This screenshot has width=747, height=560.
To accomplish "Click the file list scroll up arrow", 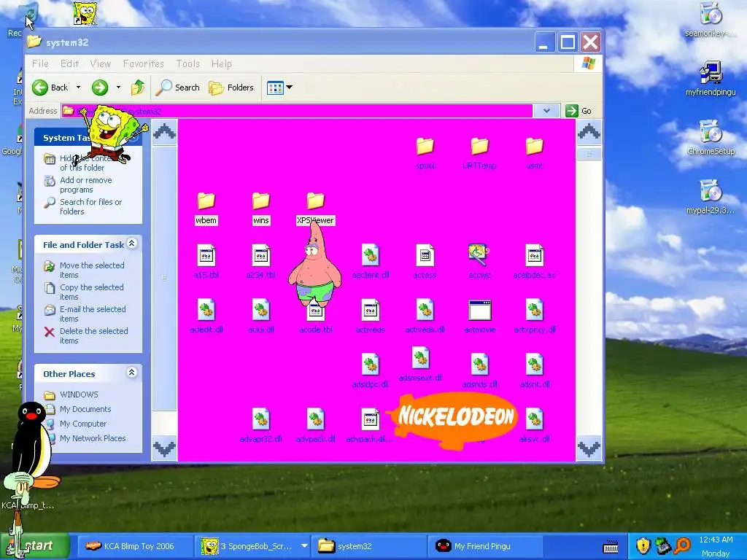I will pos(589,131).
